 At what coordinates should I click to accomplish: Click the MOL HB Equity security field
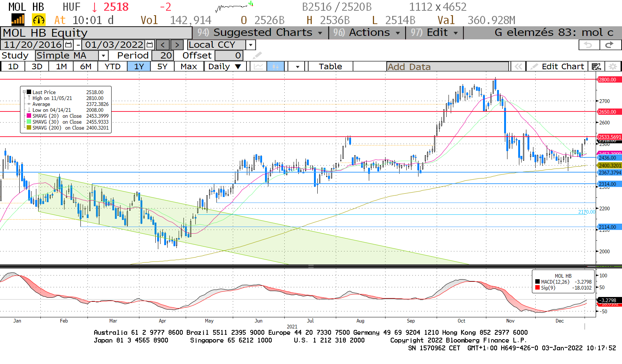pos(96,33)
